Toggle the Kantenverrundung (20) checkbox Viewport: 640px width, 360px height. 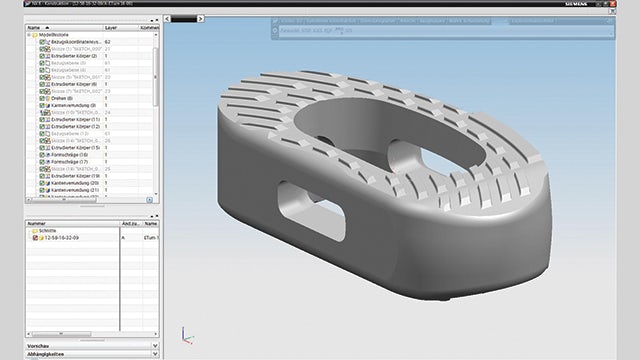point(42,183)
